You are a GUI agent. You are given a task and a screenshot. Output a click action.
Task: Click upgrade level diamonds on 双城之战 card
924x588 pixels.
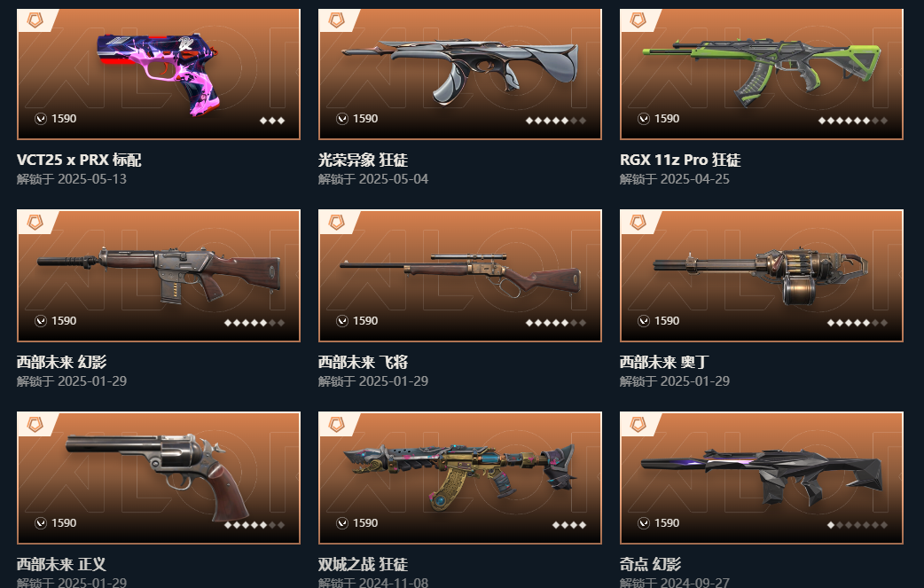pyautogui.click(x=569, y=524)
